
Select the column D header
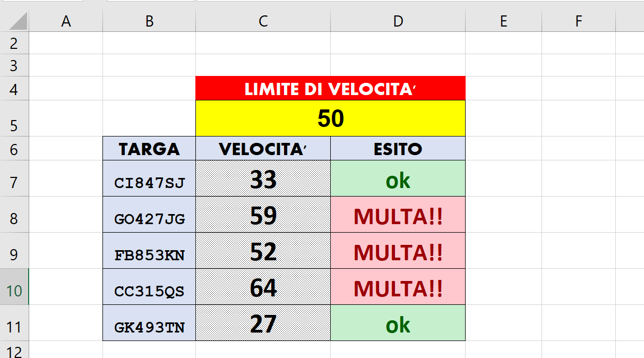(x=398, y=21)
